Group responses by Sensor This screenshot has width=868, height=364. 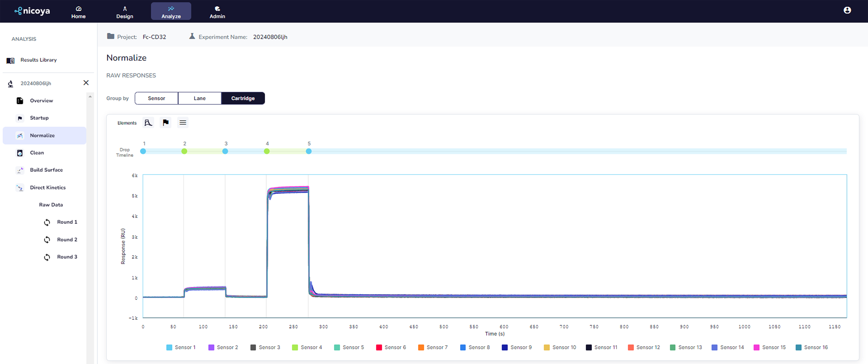tap(156, 98)
